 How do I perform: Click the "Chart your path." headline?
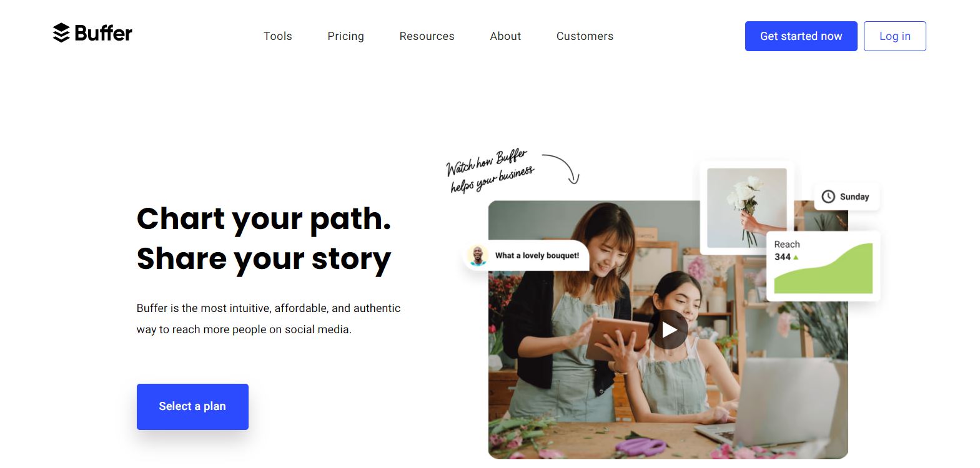(264, 218)
